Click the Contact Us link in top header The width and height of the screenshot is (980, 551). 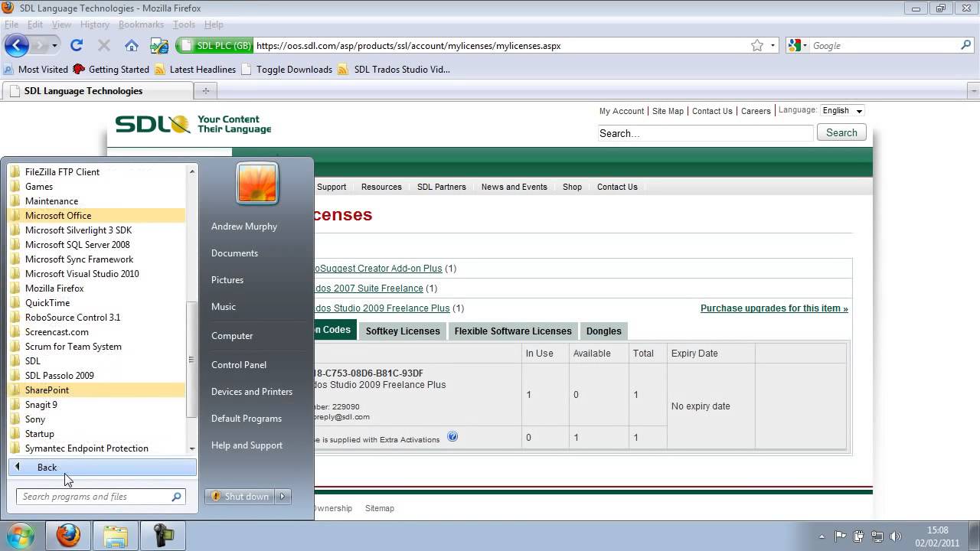tap(712, 111)
